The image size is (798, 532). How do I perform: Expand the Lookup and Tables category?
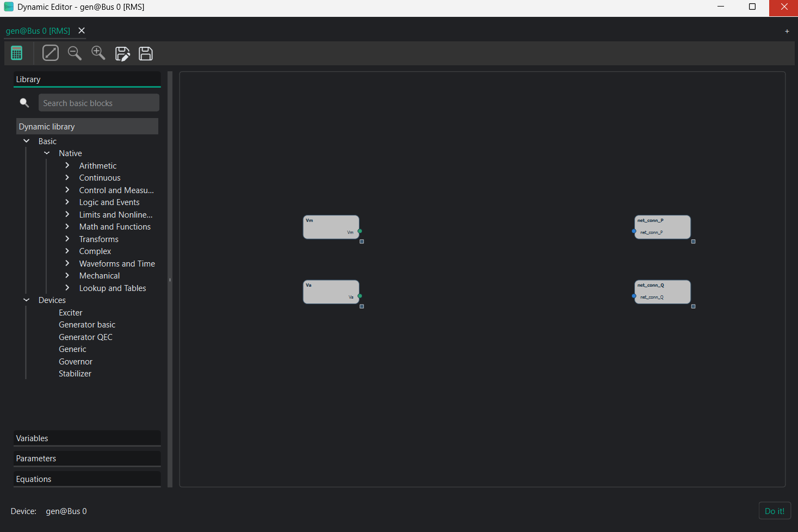pyautogui.click(x=67, y=288)
